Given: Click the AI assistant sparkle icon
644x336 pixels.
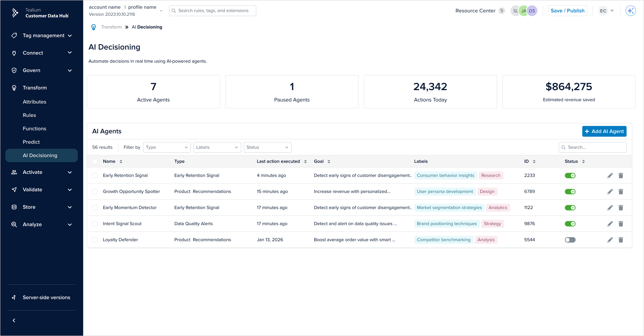Looking at the screenshot, I should pyautogui.click(x=630, y=11).
